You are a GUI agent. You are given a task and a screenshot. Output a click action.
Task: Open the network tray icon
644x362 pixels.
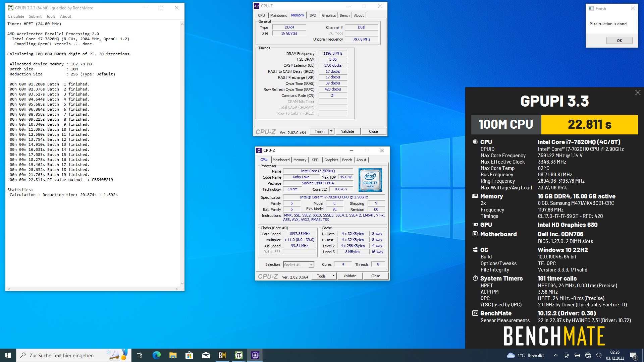pyautogui.click(x=588, y=355)
